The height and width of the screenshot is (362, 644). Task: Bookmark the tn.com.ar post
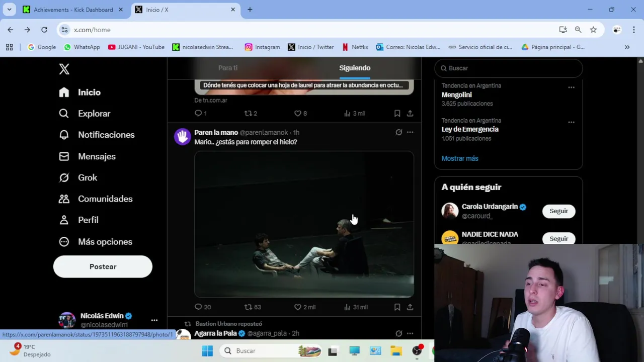[397, 114]
